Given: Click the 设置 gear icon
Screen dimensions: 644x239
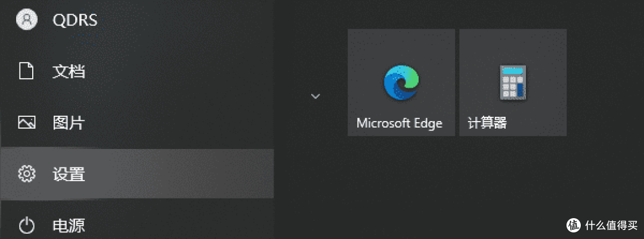Looking at the screenshot, I should pos(27,174).
